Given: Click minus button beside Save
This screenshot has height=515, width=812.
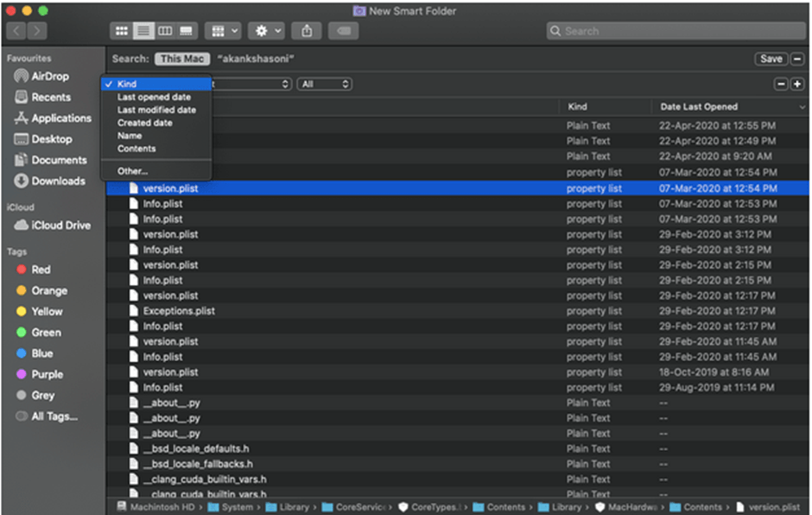Looking at the screenshot, I should tap(797, 59).
